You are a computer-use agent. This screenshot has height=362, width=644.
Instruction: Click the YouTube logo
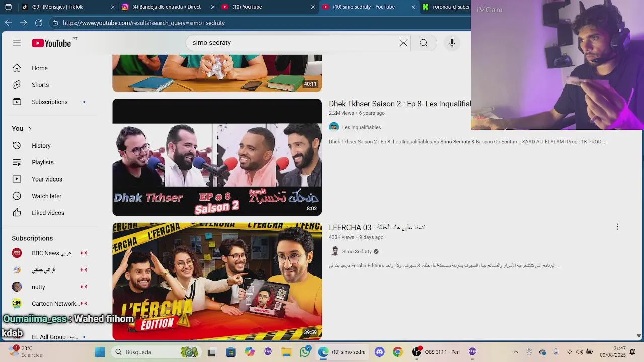pyautogui.click(x=51, y=43)
